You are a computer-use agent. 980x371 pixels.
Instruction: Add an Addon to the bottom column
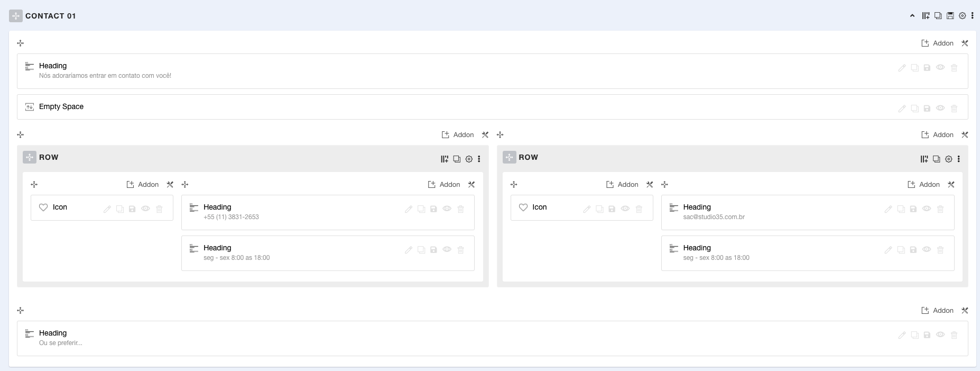tap(937, 311)
